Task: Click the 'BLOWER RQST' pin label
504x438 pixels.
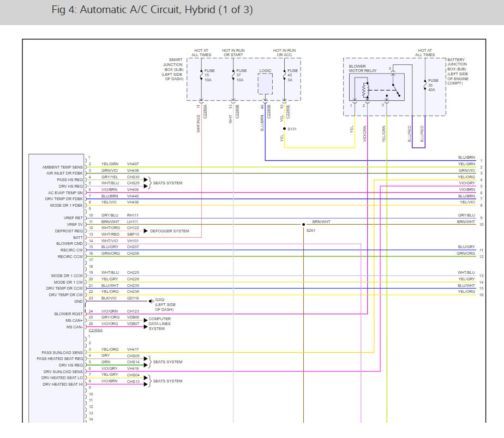Action: [x=69, y=314]
